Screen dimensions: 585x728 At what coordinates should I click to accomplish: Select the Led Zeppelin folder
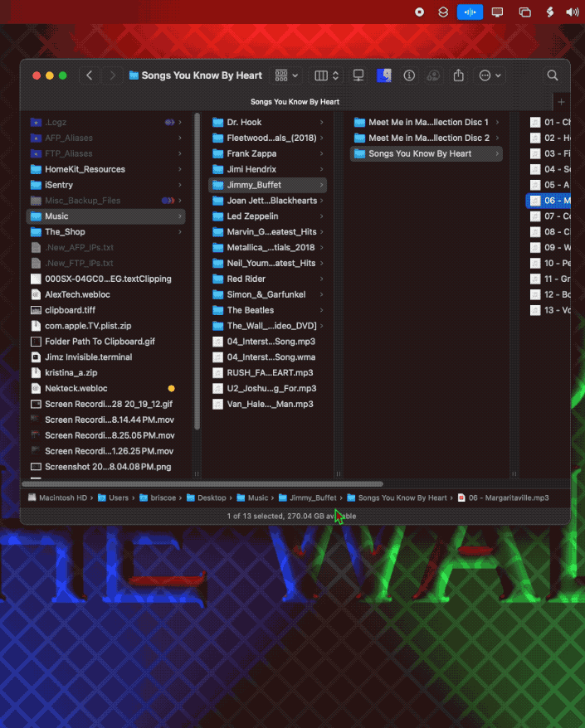pyautogui.click(x=268, y=216)
